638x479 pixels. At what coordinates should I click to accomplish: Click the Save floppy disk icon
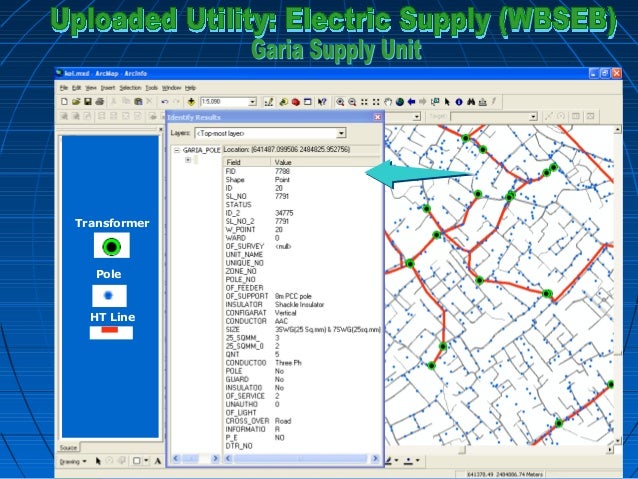[87, 102]
